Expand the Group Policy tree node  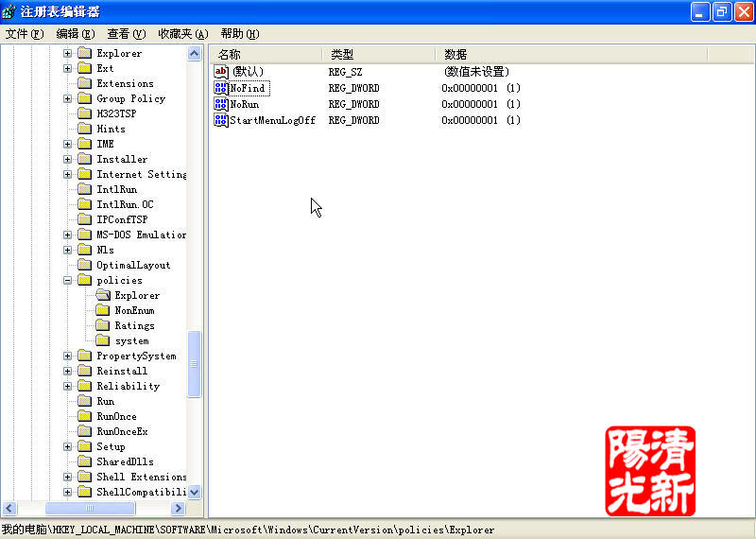(x=67, y=99)
